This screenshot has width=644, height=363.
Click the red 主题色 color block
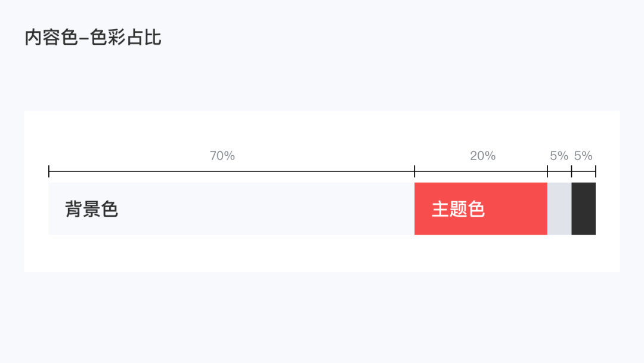coord(481,209)
